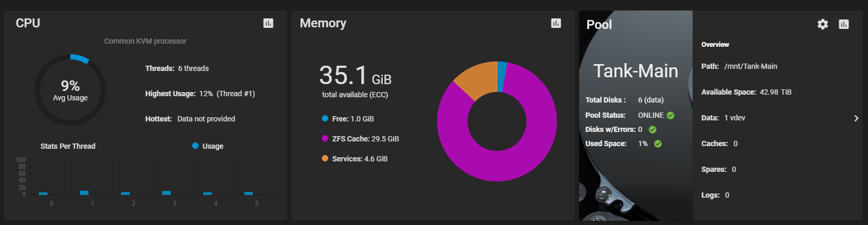Toggle the Services legend entry
Viewport: 868px width, 225px height.
(x=355, y=159)
